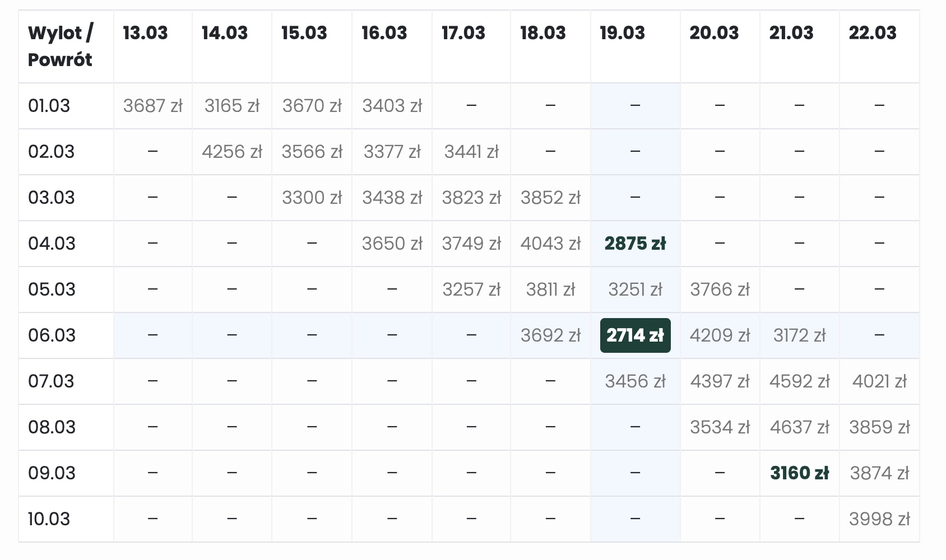Pick the 3874 zł fare
Screen dimensions: 946x560
pos(879,473)
